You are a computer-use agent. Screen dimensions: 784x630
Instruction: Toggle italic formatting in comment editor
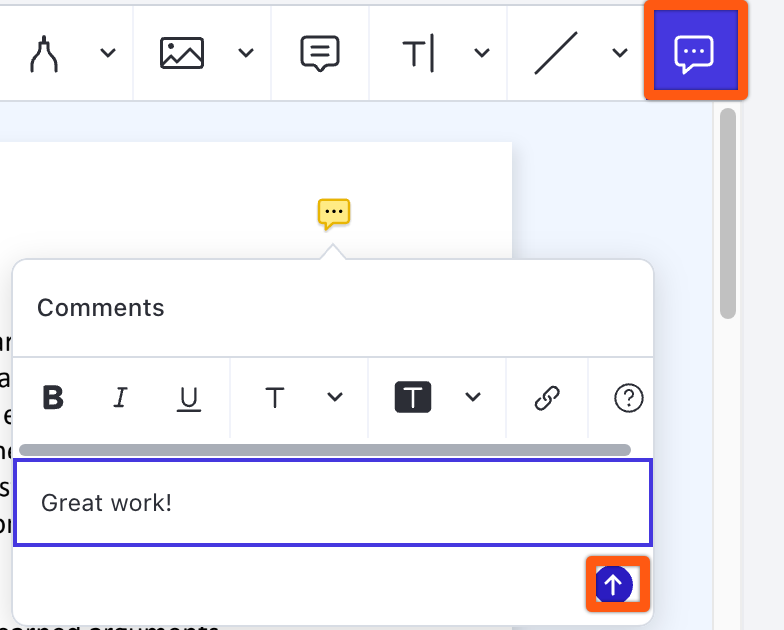point(121,398)
